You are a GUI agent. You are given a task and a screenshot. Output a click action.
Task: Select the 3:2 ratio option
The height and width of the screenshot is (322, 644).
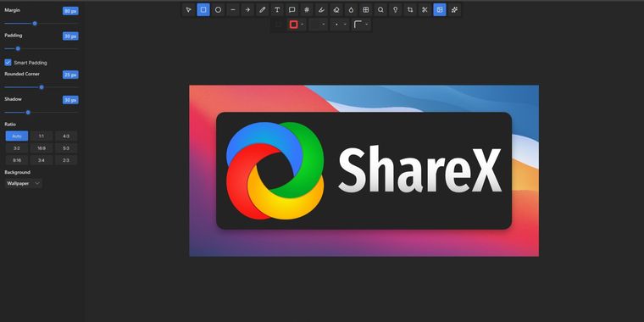point(17,148)
